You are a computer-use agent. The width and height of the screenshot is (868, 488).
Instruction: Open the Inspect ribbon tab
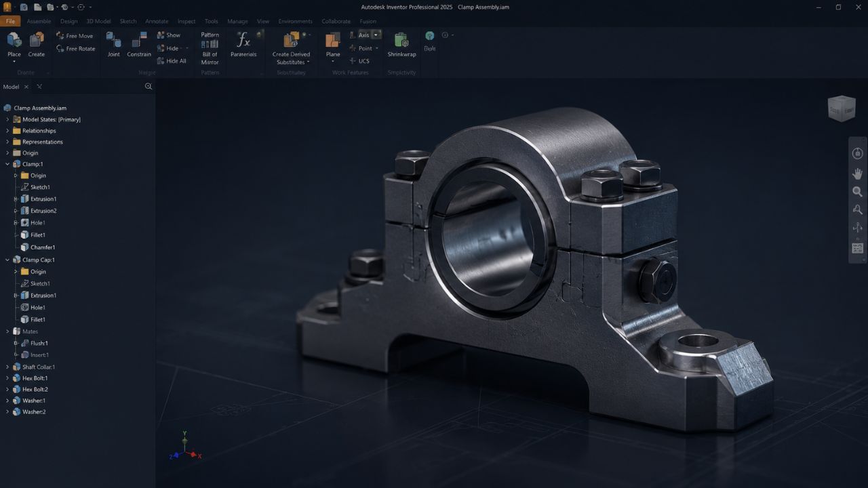(x=186, y=21)
